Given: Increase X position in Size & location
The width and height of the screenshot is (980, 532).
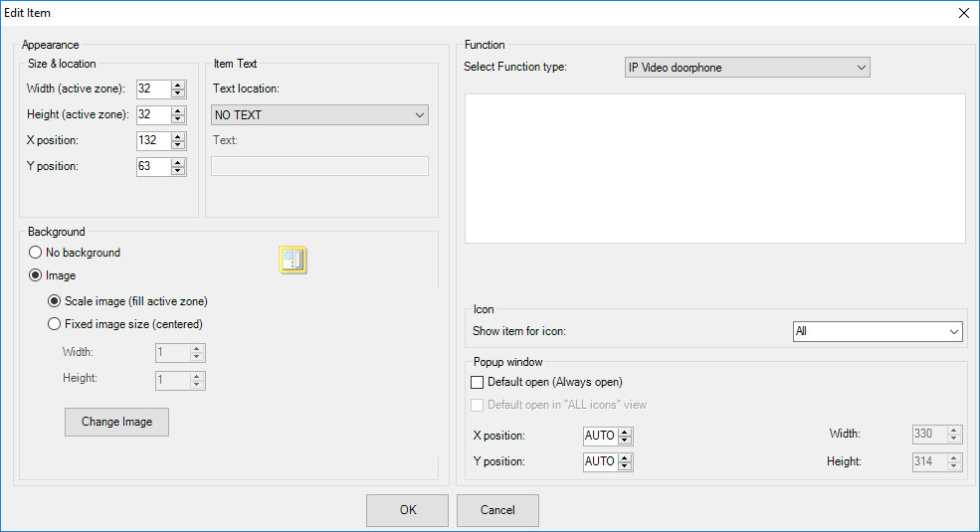Looking at the screenshot, I should 178,136.
